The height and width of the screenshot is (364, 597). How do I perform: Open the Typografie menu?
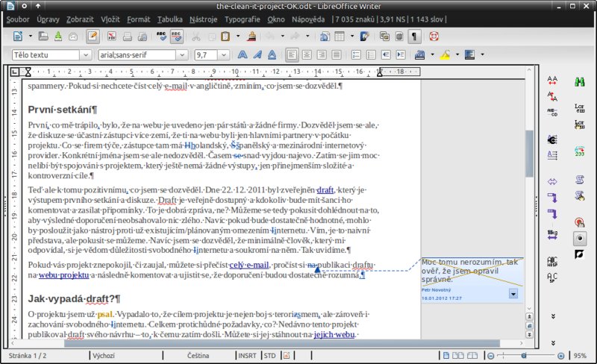click(242, 19)
